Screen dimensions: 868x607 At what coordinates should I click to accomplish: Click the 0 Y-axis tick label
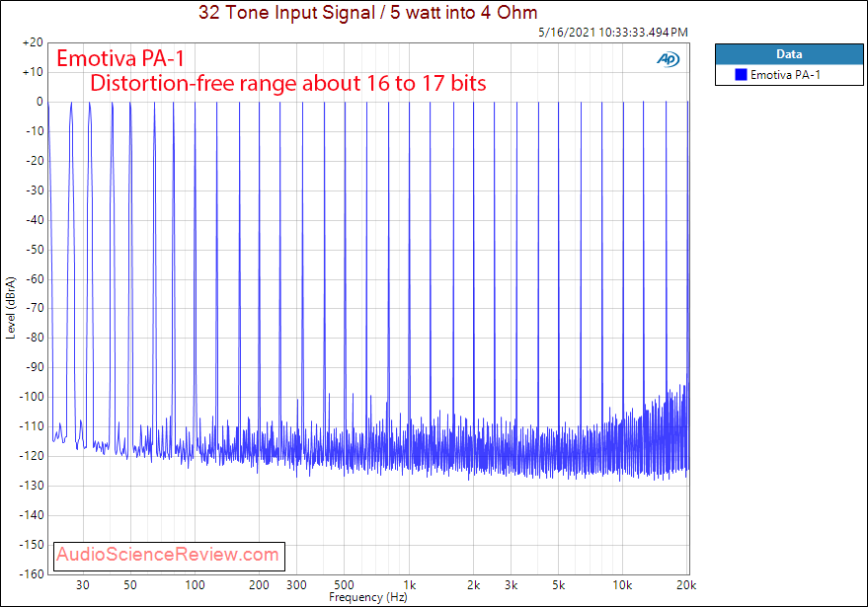tap(39, 102)
